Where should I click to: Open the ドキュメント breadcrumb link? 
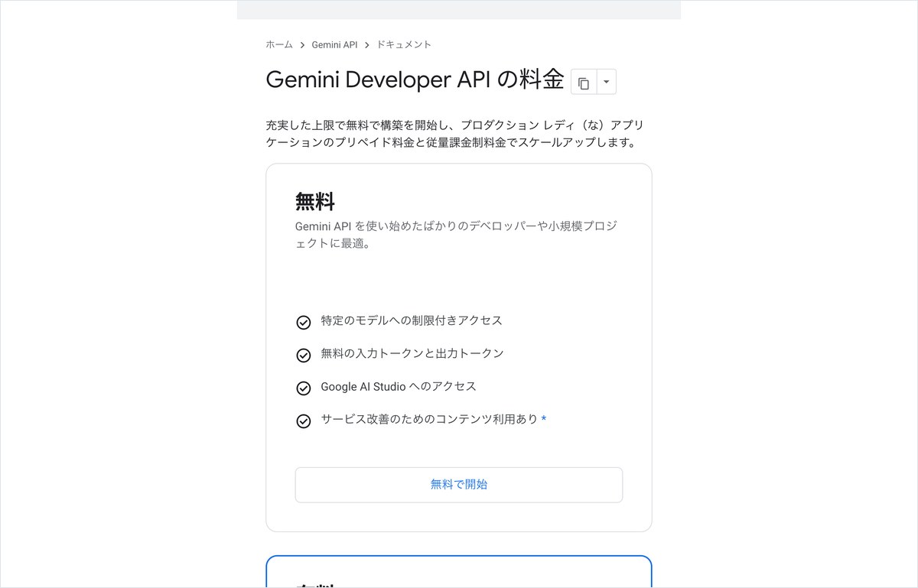click(x=404, y=44)
